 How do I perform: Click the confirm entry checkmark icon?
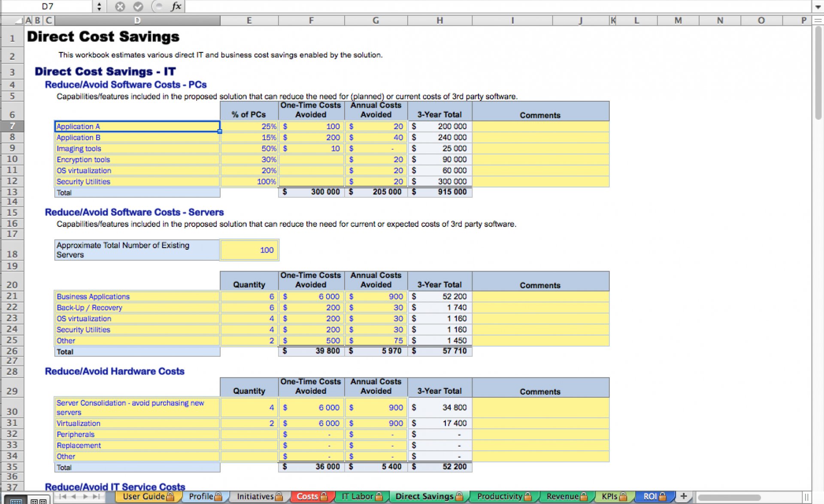[x=138, y=6]
